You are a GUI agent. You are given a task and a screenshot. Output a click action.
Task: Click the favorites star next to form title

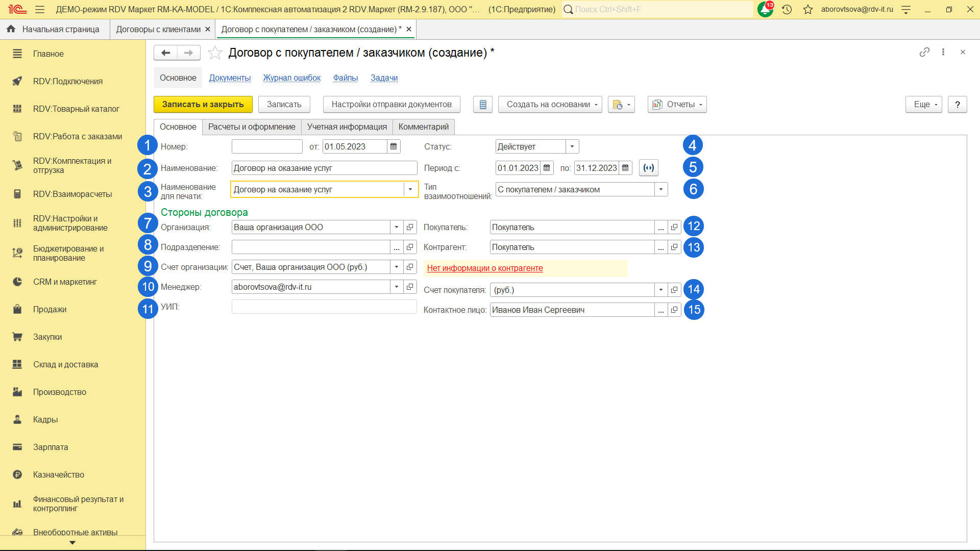pos(215,53)
